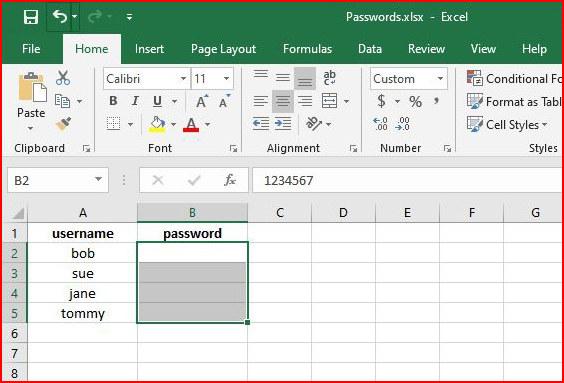564x383 pixels.
Task: Activate the Format Painter brush
Action: point(63,124)
